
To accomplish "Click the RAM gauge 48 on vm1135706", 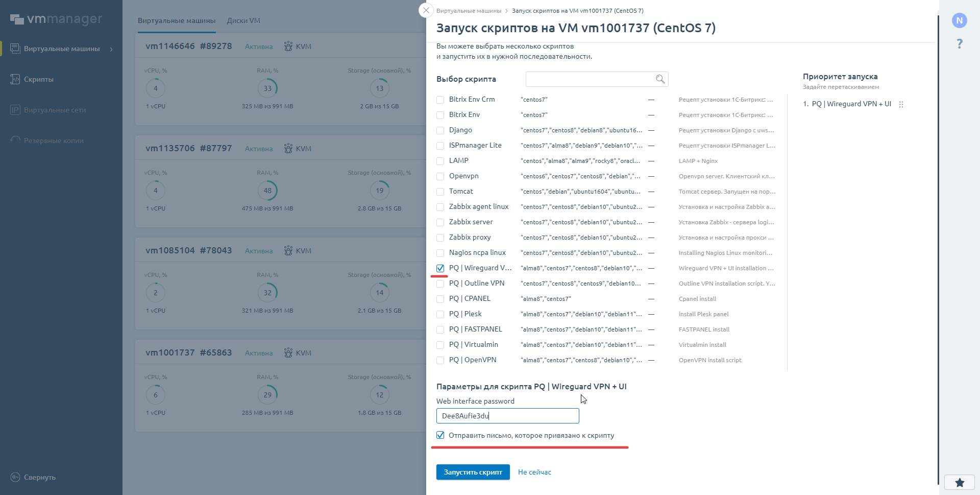I will point(267,191).
